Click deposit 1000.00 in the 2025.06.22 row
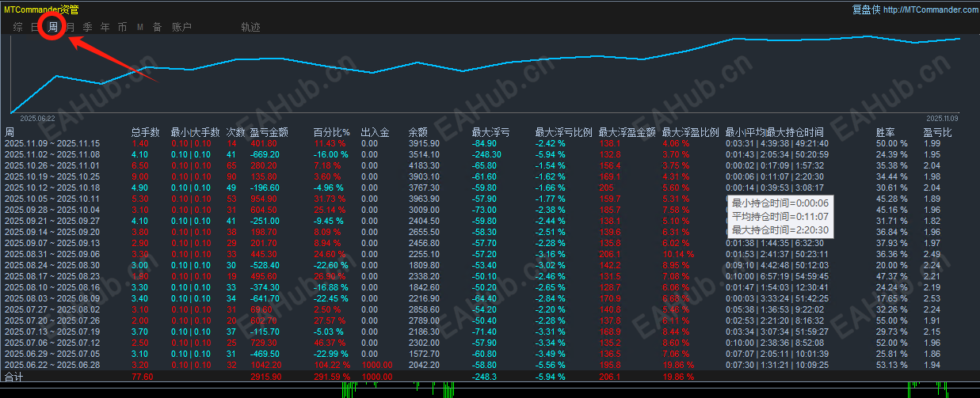 pyautogui.click(x=376, y=364)
